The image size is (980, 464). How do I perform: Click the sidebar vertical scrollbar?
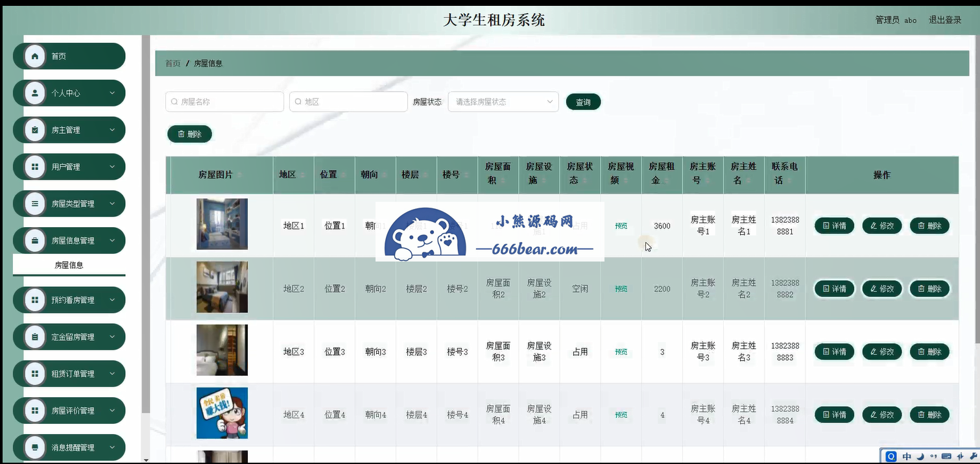click(146, 224)
